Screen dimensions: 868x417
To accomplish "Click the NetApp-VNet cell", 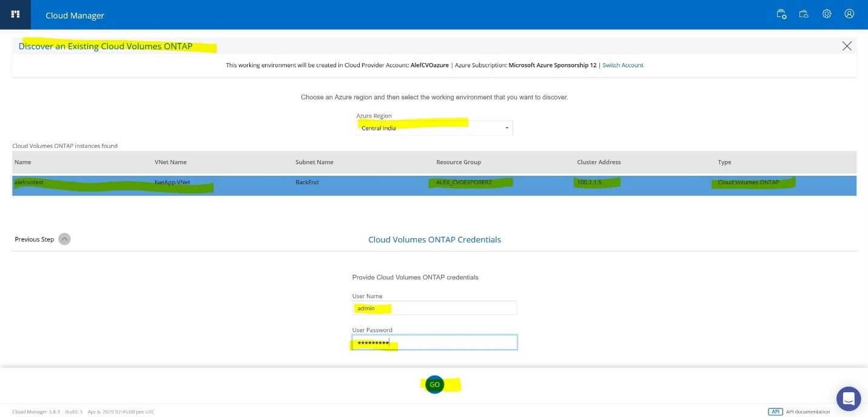I will pos(172,182).
